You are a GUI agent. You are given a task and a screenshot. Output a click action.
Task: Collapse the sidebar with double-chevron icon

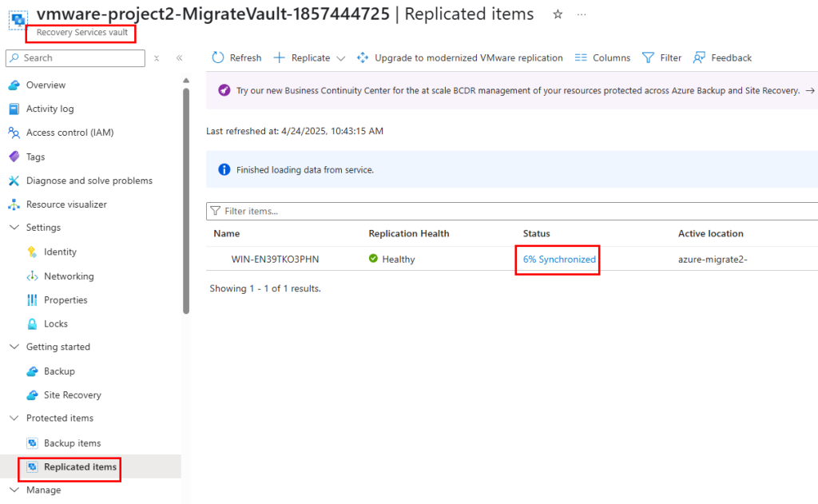click(x=180, y=58)
